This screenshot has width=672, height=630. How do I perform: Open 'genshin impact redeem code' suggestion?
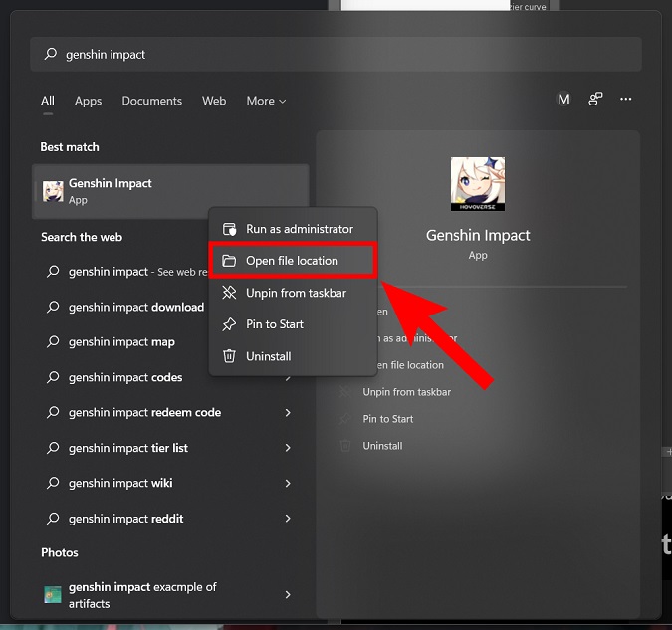click(170, 413)
